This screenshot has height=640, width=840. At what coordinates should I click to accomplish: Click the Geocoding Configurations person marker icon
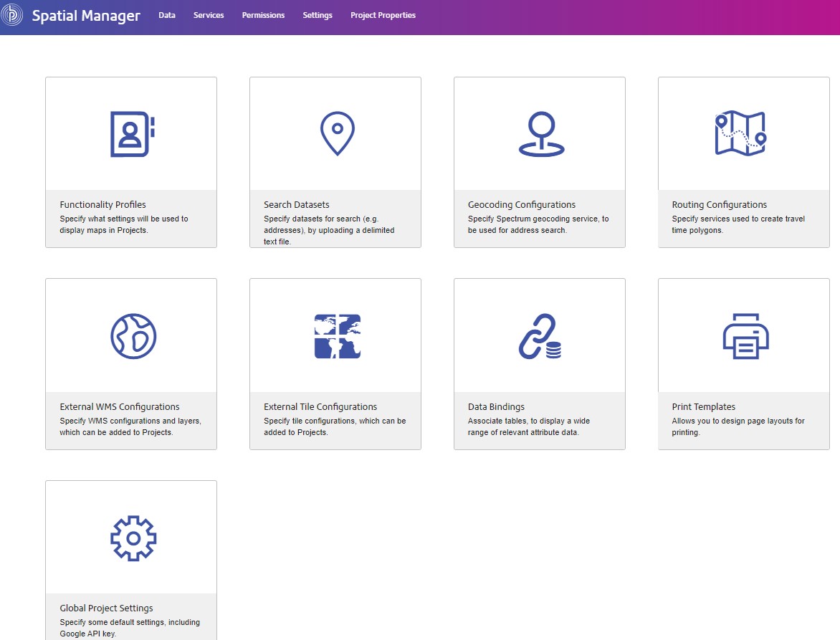point(539,132)
